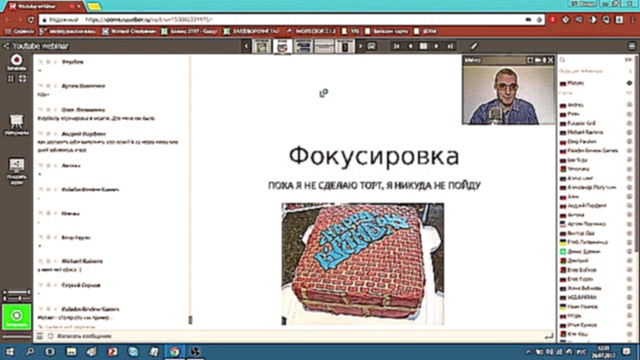Click the brick cake image on the slide
Screen dimensions: 640x360
363,264
